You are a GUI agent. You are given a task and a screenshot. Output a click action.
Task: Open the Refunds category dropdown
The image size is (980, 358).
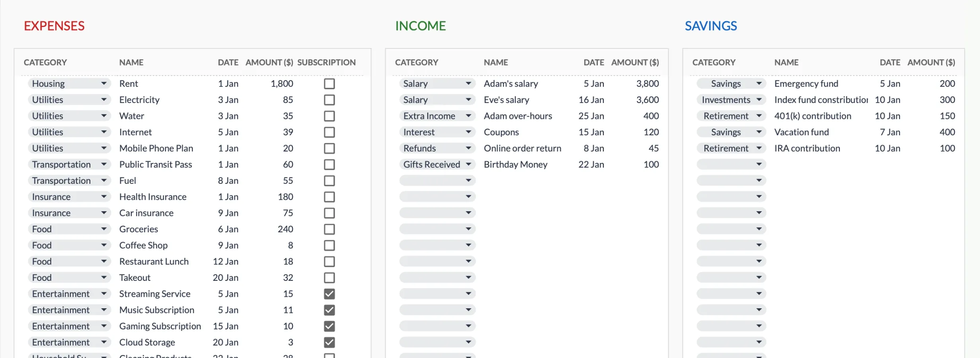[437, 148]
